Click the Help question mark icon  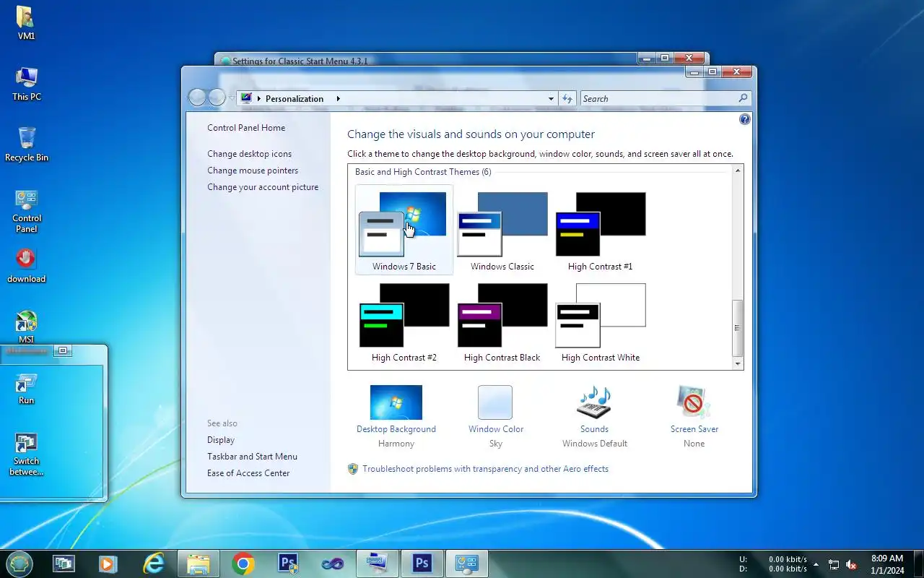[745, 119]
